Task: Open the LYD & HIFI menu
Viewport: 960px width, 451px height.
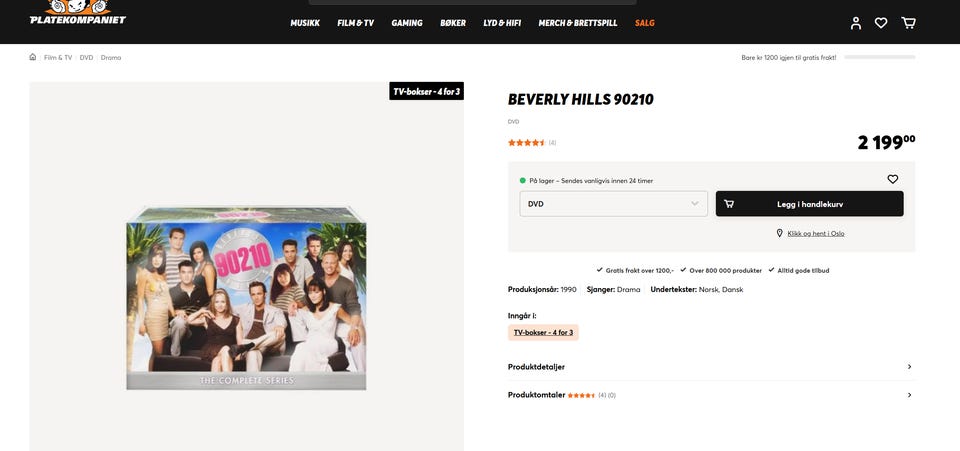Action: [x=502, y=23]
